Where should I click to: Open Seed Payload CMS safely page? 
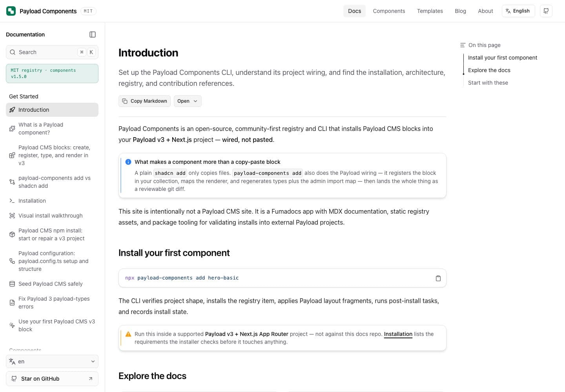[52, 284]
